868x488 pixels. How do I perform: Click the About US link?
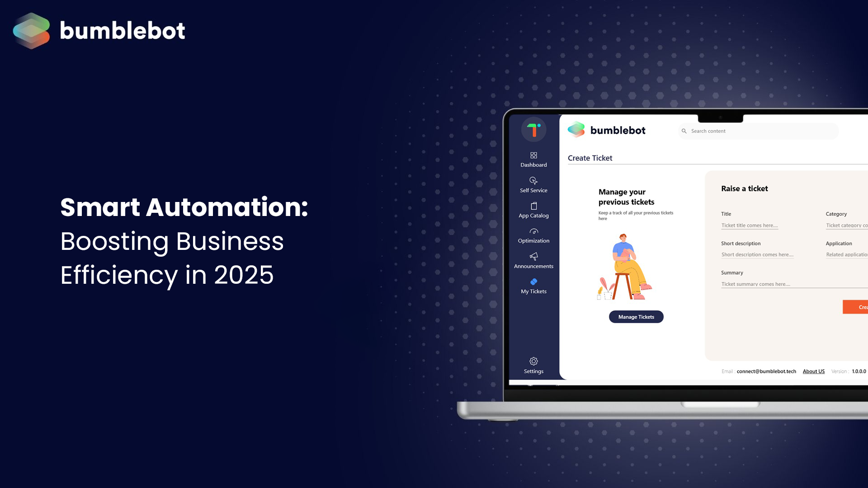click(x=814, y=371)
